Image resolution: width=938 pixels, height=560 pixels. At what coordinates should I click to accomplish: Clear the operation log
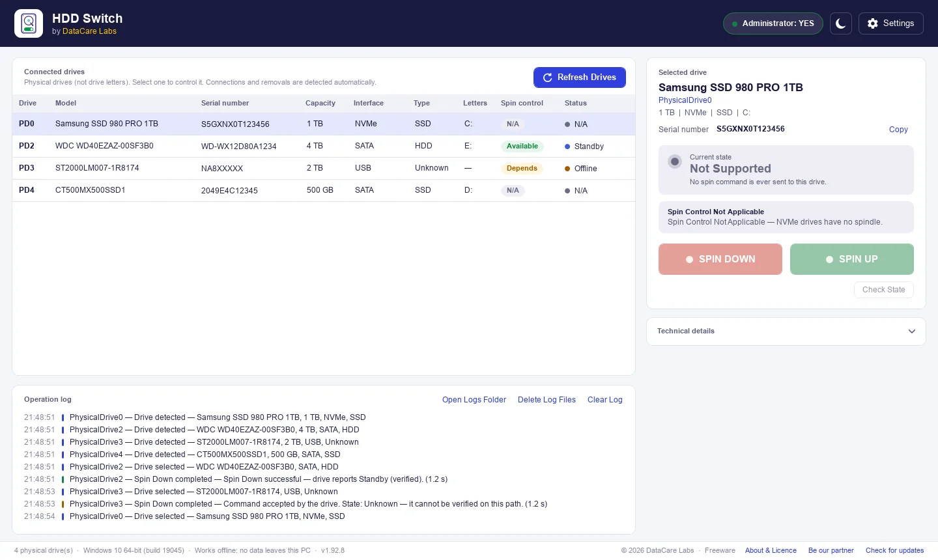[605, 400]
